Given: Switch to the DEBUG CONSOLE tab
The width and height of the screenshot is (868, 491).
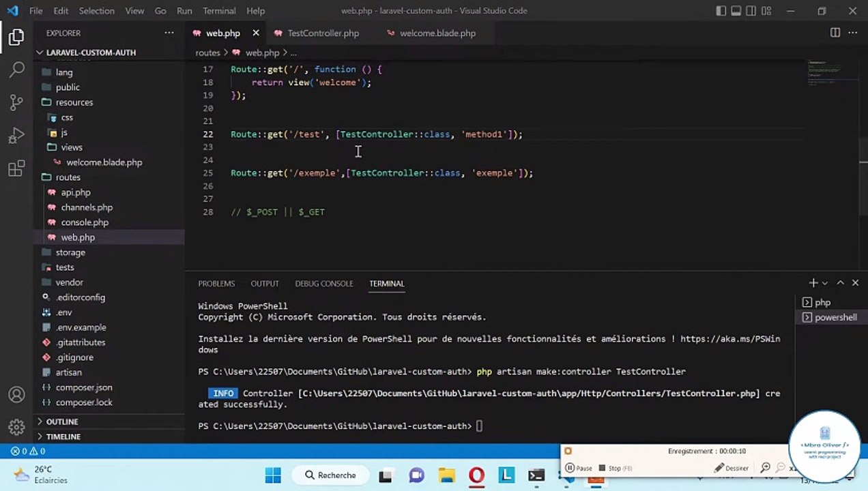Looking at the screenshot, I should [324, 284].
